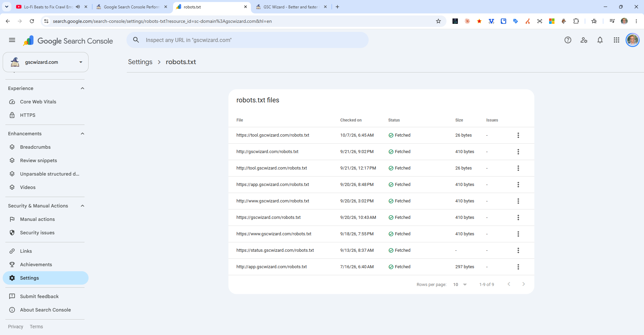644x335 pixels.
Task: Switch to GSC Wizard browser tab
Action: pos(290,7)
